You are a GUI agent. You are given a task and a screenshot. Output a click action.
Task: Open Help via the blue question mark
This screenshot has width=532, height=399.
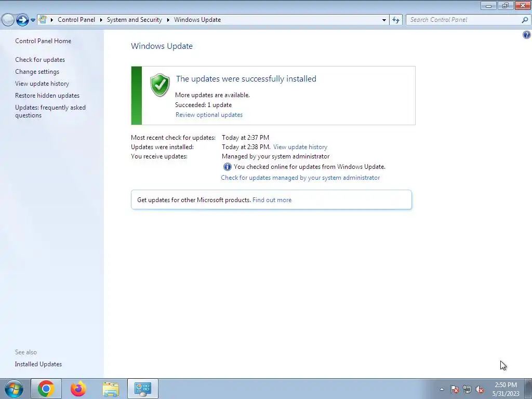[527, 35]
